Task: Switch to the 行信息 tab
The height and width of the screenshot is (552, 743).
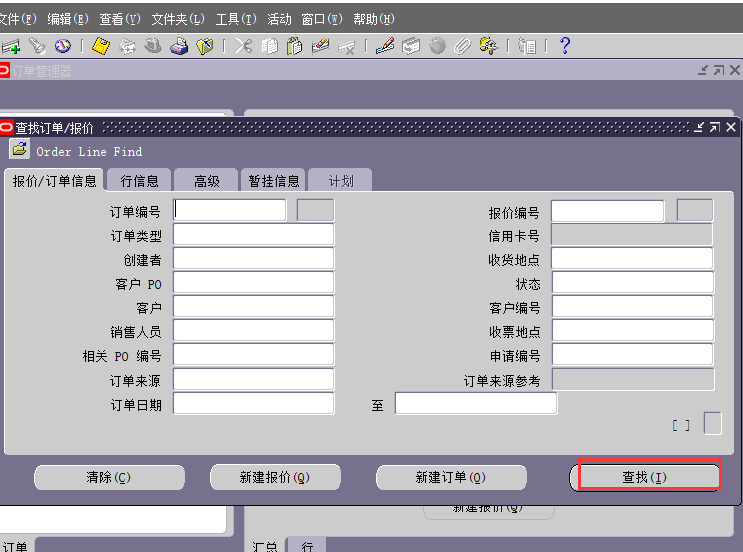Action: coord(139,181)
